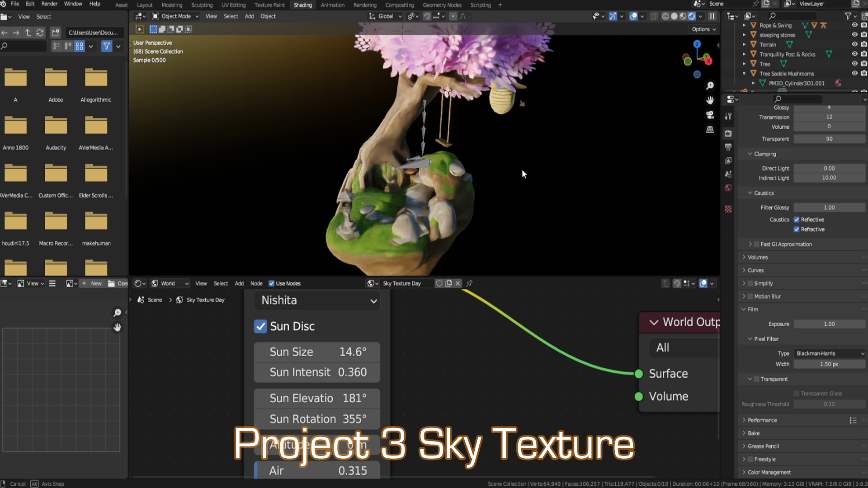Disable the Sun Disc checkbox
The width and height of the screenshot is (868, 488).
tap(260, 326)
